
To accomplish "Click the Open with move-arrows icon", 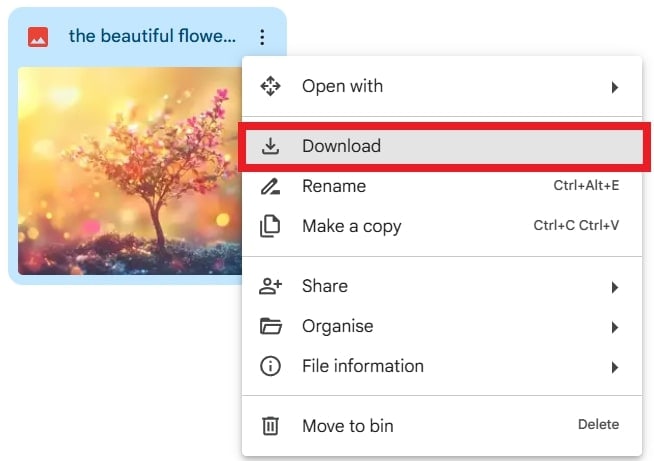I will pos(270,86).
